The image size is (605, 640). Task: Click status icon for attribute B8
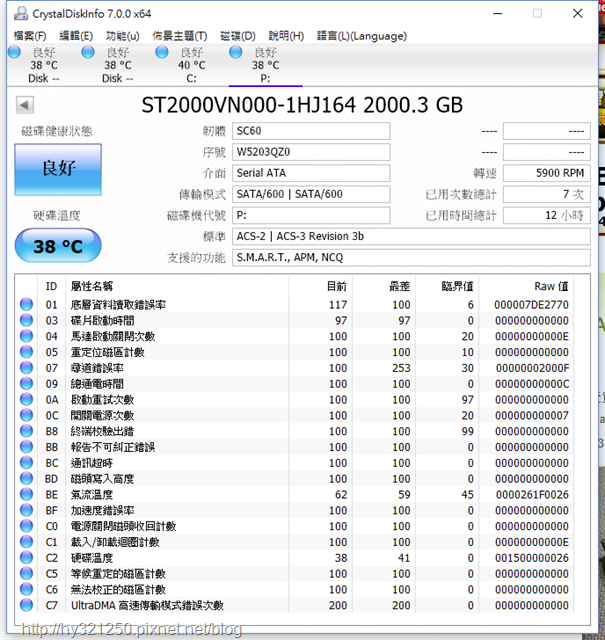click(27, 431)
